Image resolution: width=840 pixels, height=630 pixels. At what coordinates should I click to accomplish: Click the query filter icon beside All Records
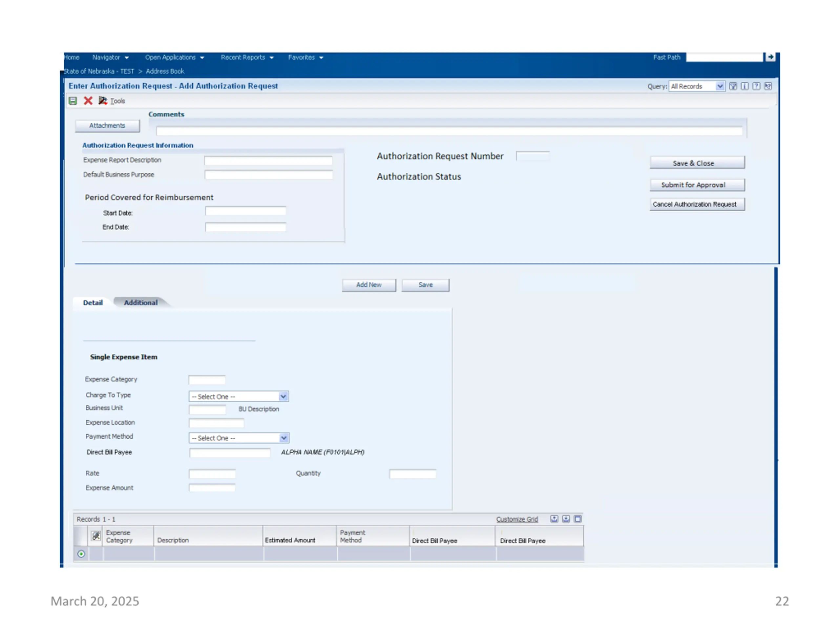(x=733, y=86)
